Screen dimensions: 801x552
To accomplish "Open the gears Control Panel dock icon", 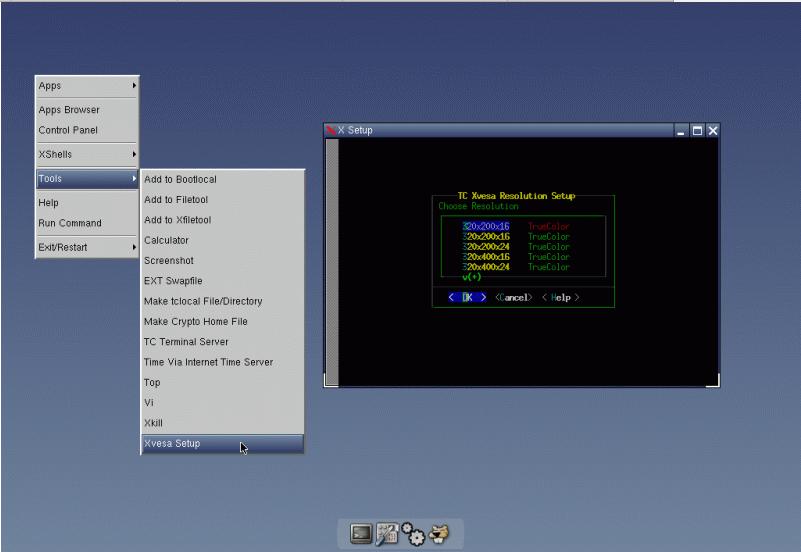I will pos(413,534).
